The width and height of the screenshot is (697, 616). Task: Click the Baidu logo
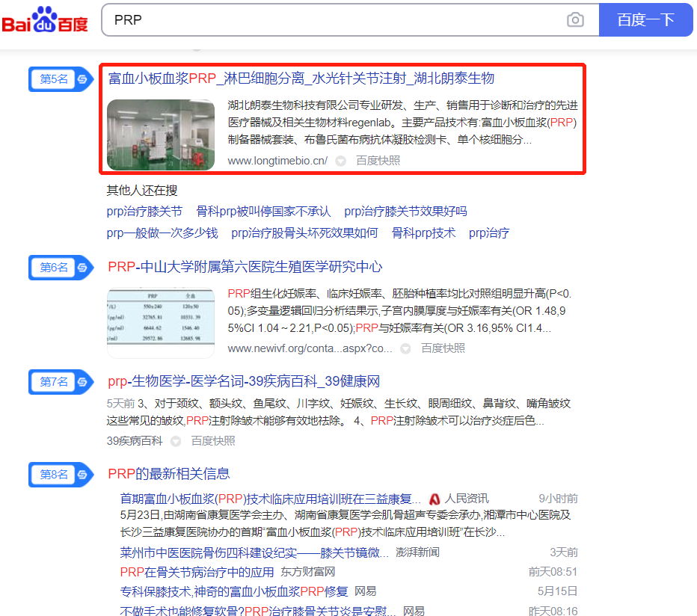tap(45, 20)
